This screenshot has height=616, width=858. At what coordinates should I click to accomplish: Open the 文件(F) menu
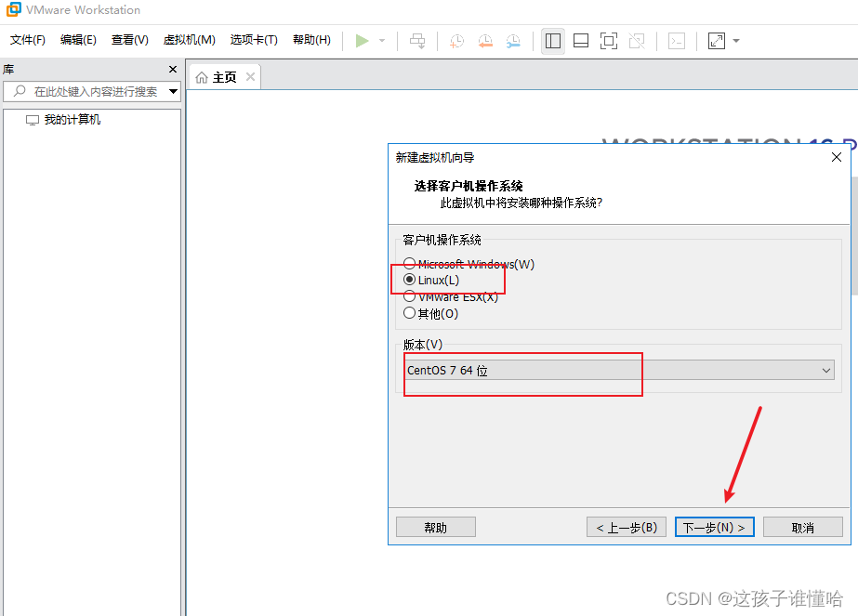(x=27, y=40)
